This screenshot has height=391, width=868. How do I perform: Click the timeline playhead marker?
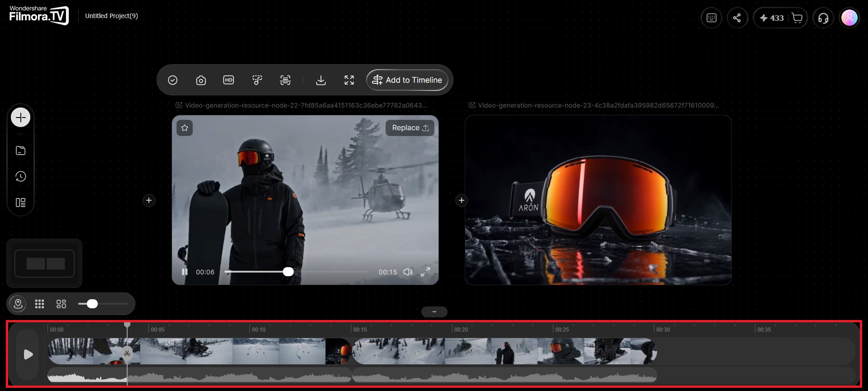[x=127, y=325]
